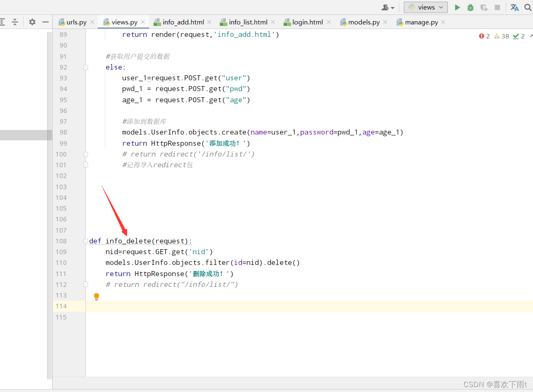Click 'age_1 = request.POST.get("age")' line
The width and height of the screenshot is (533, 392).
pyautogui.click(x=186, y=100)
